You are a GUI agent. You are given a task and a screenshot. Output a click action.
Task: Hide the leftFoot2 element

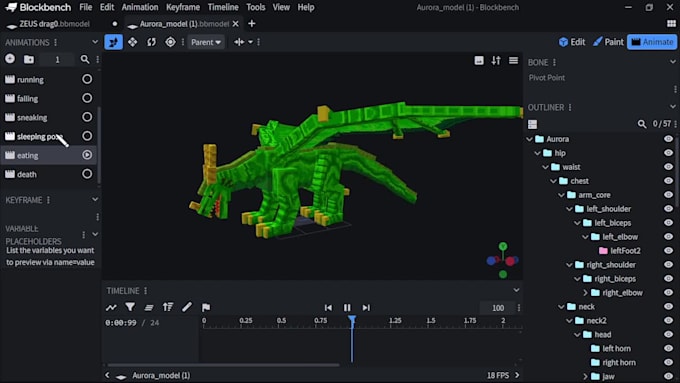pyautogui.click(x=668, y=251)
